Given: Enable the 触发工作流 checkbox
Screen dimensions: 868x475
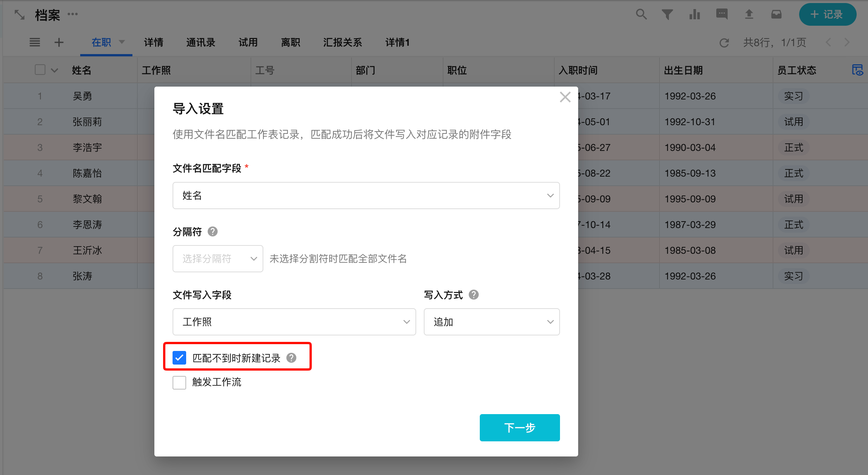Looking at the screenshot, I should (x=179, y=382).
